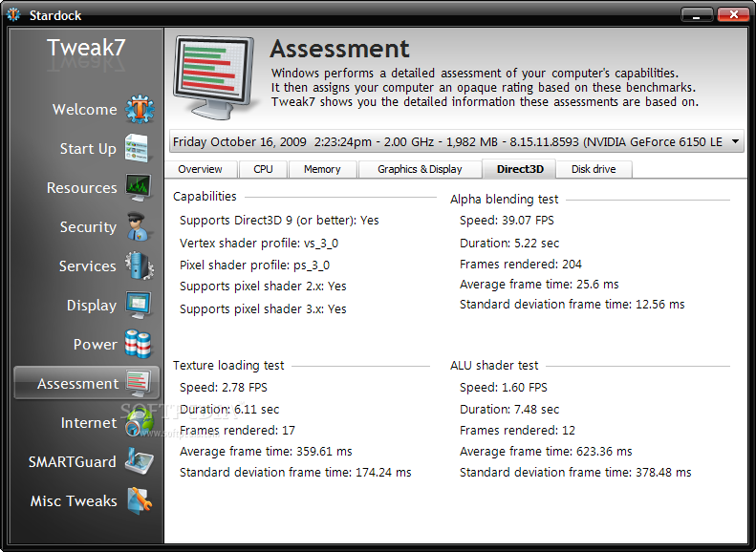
Task: Click 'Average frame time: 25.6 ms'
Action: (539, 285)
